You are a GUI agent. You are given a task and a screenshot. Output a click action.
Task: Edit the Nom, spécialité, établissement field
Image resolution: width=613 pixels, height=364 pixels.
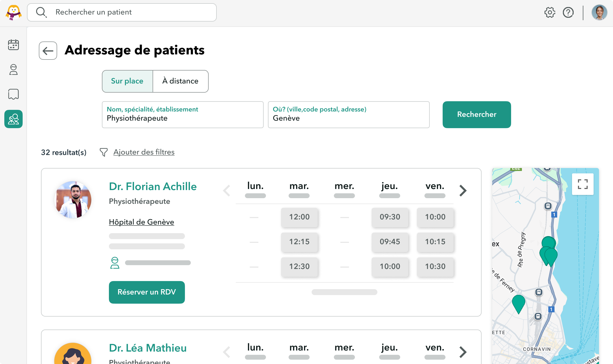tap(183, 115)
